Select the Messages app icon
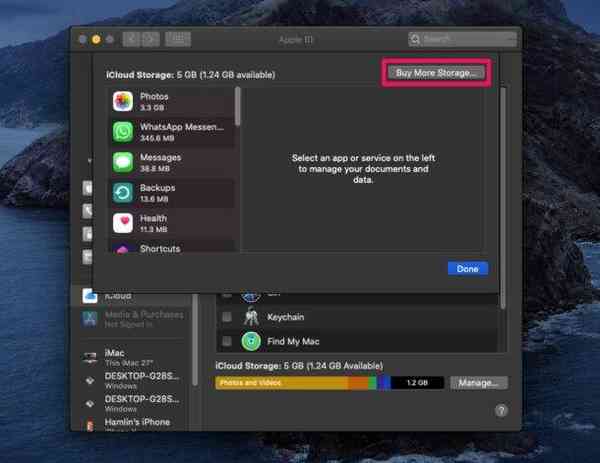The width and height of the screenshot is (600, 463). (123, 162)
